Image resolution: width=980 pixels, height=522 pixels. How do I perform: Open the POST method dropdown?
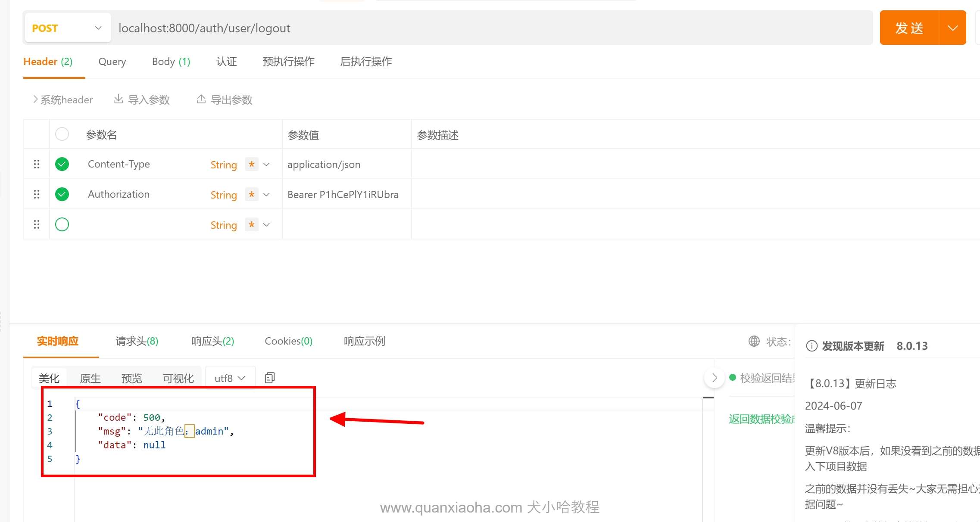(68, 28)
